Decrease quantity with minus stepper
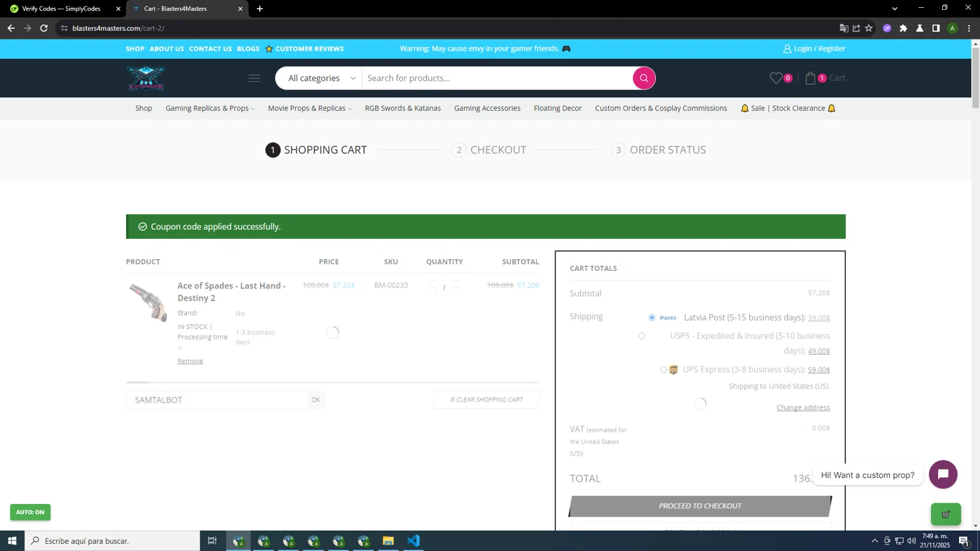The height and width of the screenshot is (551, 980). click(433, 287)
